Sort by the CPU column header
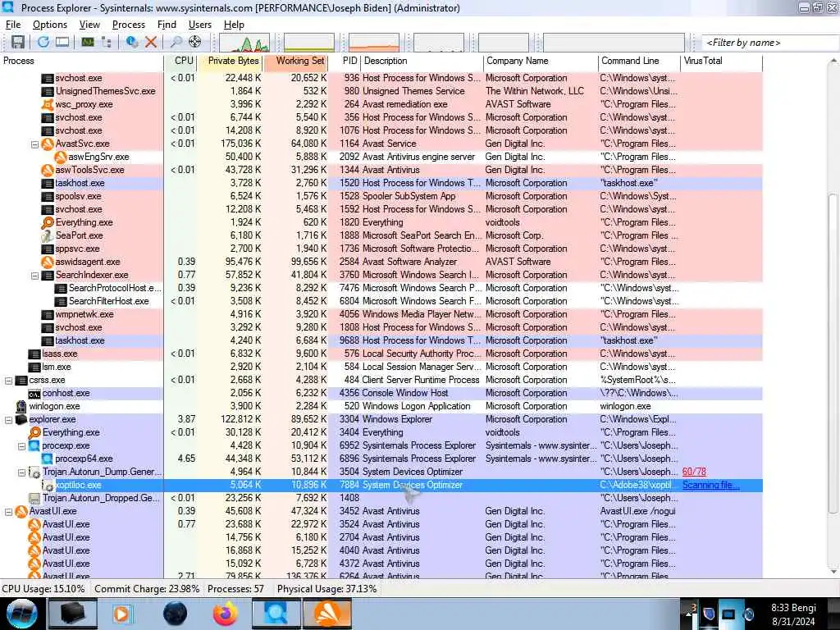The width and height of the screenshot is (840, 630). (x=181, y=61)
